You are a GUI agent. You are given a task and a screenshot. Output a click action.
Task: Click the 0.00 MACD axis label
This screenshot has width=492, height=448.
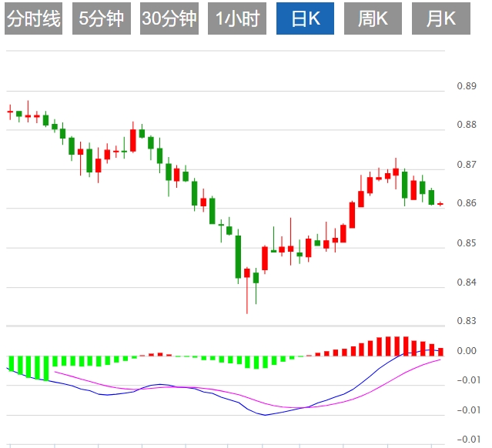467,351
